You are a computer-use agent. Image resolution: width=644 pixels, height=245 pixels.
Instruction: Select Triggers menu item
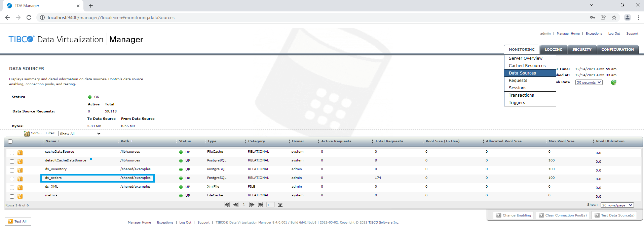[530, 102]
